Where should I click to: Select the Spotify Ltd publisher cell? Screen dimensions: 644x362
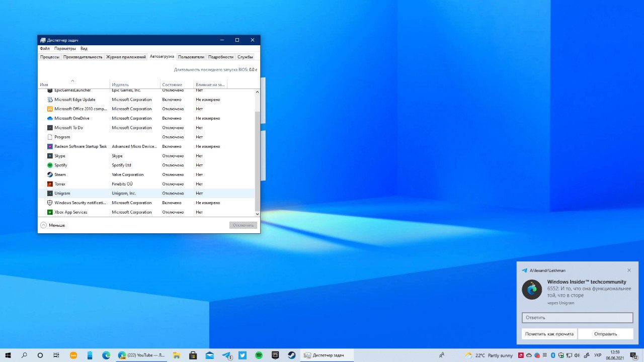pos(121,165)
